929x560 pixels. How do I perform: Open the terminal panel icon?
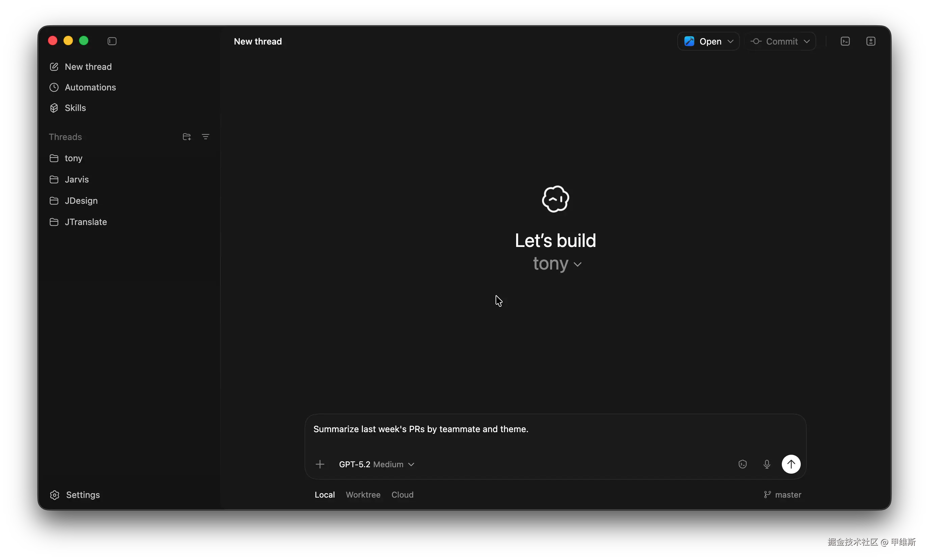click(x=845, y=41)
